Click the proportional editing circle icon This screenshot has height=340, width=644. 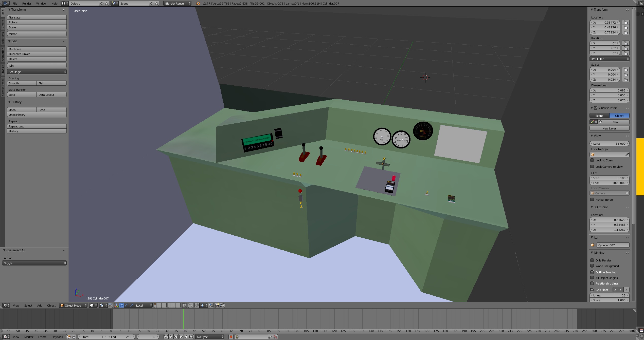pyautogui.click(x=191, y=305)
